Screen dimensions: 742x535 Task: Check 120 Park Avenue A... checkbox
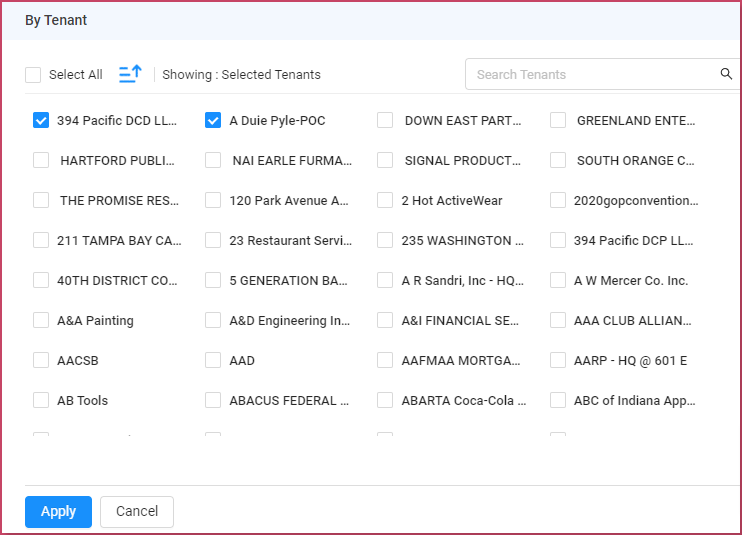tap(213, 201)
